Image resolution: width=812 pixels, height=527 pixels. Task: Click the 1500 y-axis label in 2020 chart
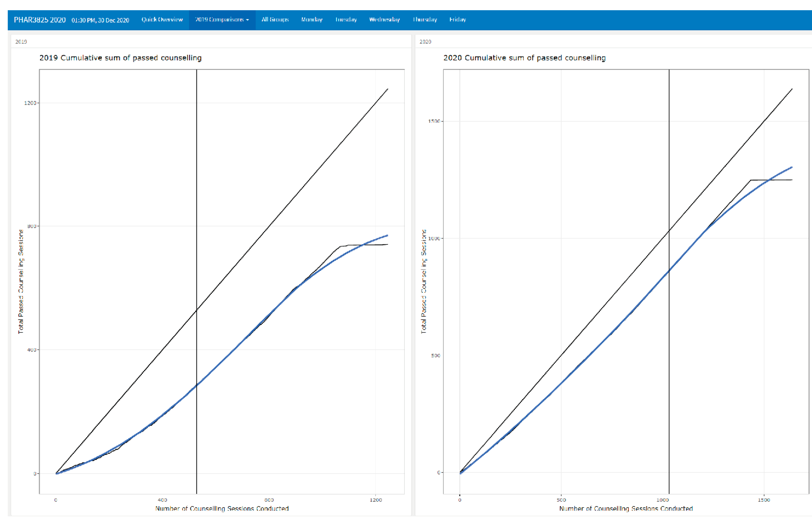pyautogui.click(x=434, y=121)
